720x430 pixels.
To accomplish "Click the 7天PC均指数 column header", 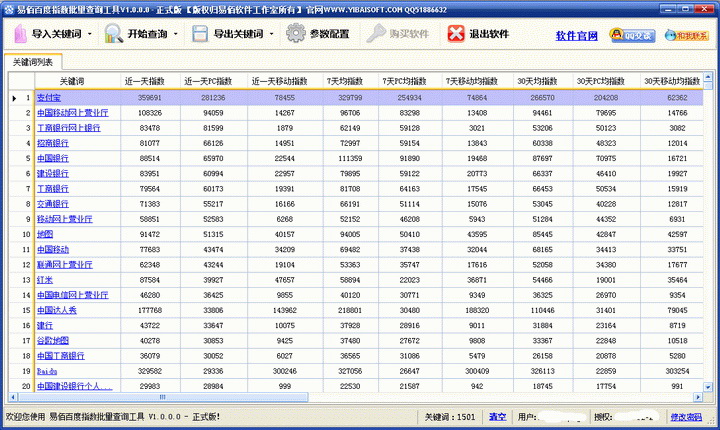I will pos(404,81).
